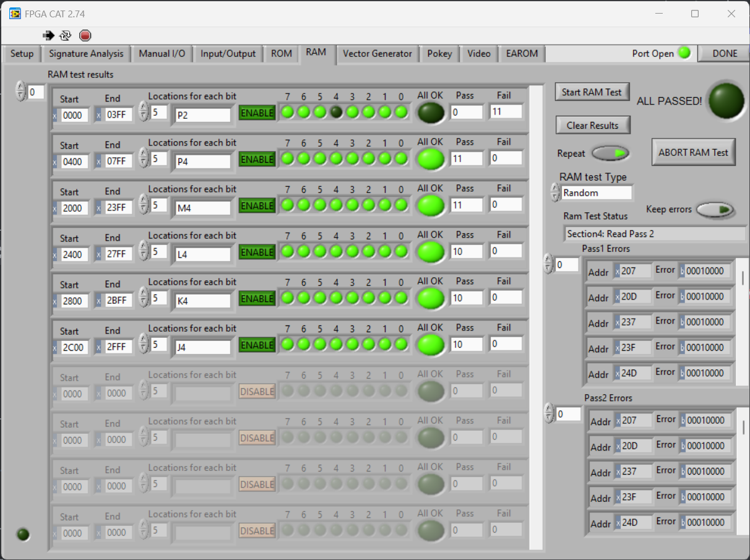Open the RAM test Type selector showing Random
This screenshot has height=560, width=750.
pyautogui.click(x=596, y=193)
